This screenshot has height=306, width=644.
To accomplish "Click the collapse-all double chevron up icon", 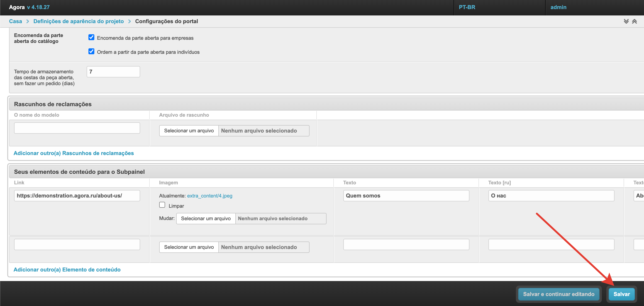I will pyautogui.click(x=634, y=21).
